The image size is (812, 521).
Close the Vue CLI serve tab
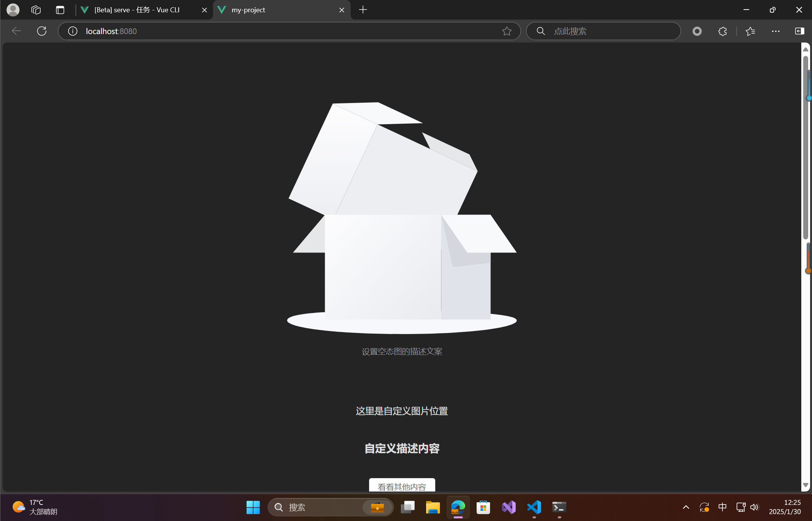[204, 10]
